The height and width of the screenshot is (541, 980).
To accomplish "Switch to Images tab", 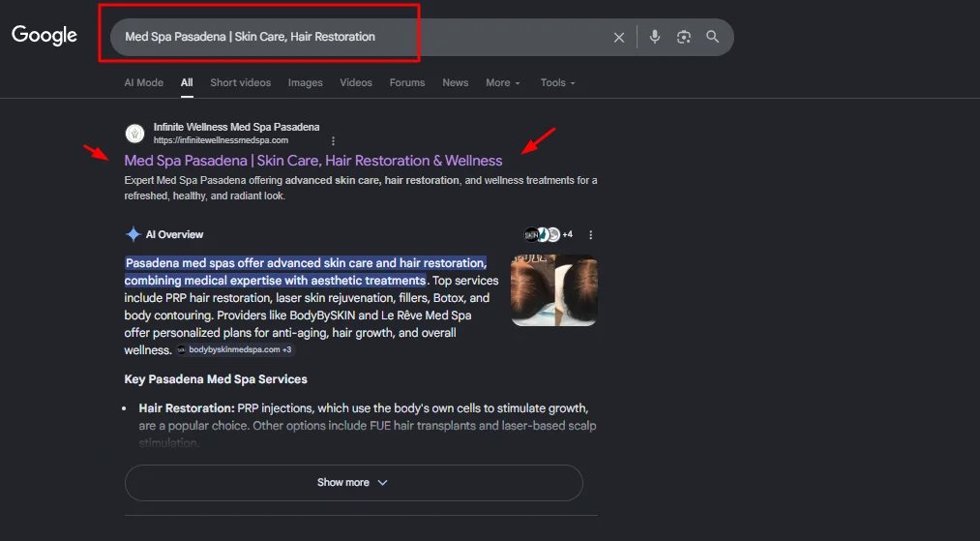I will pos(306,82).
